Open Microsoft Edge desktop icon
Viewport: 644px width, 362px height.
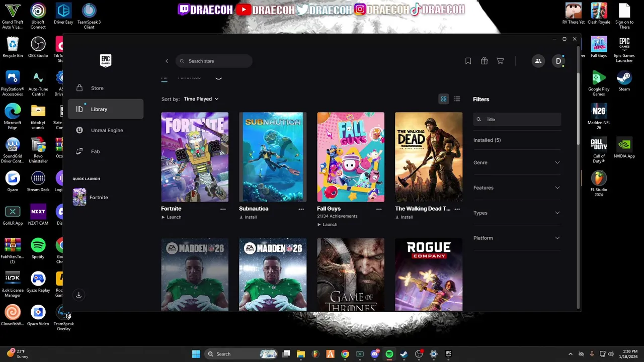pyautogui.click(x=13, y=117)
